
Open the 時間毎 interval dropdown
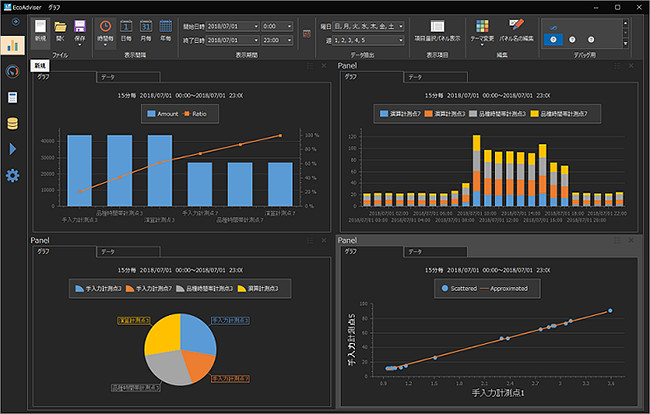106,36
